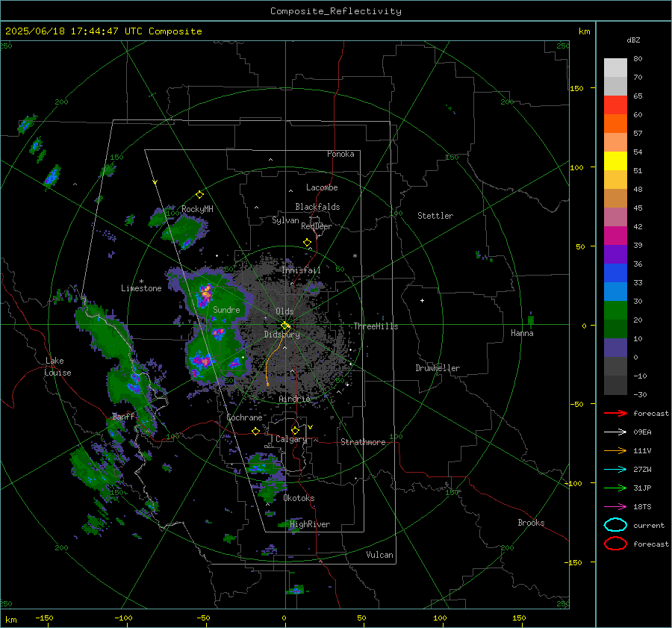Click the green 31JP arrow legend icon

click(x=615, y=488)
